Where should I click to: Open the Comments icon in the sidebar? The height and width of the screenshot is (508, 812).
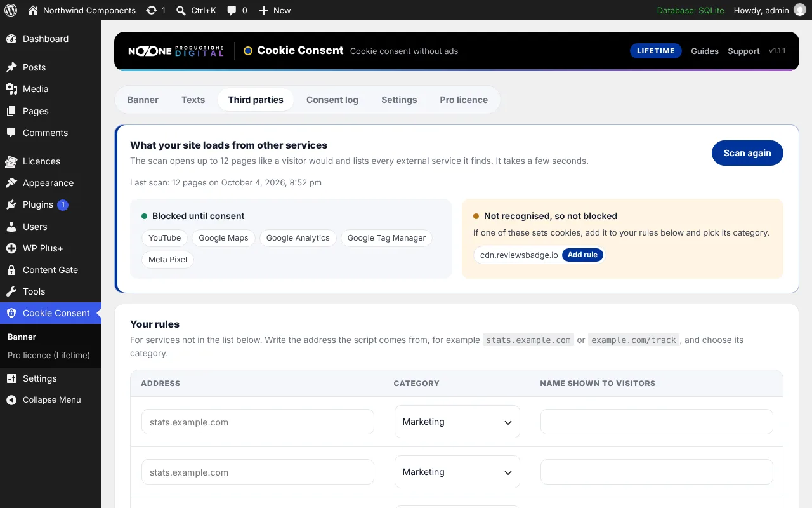pos(11,133)
